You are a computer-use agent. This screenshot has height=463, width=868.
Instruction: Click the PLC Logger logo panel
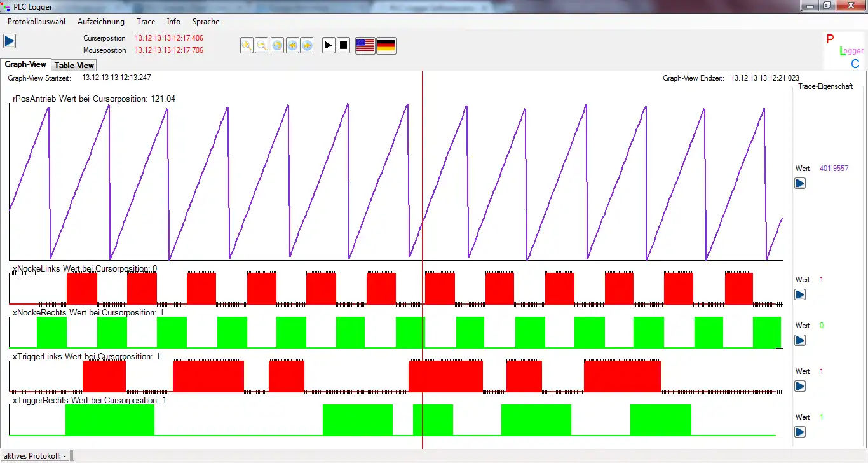point(845,50)
